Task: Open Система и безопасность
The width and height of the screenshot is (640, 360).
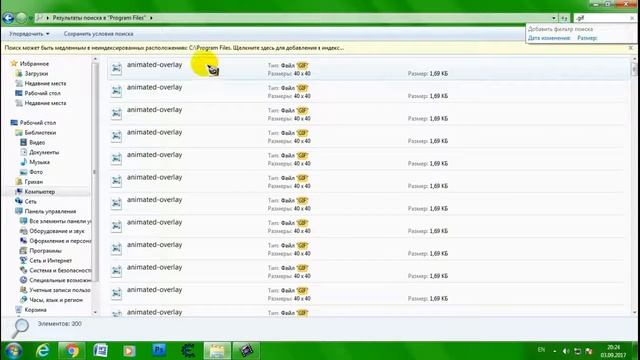Action: click(60, 270)
